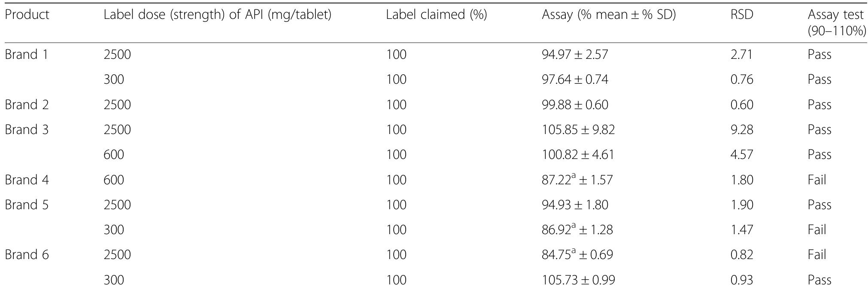Select the "RSD" column header
The width and height of the screenshot is (868, 293).
click(x=741, y=15)
